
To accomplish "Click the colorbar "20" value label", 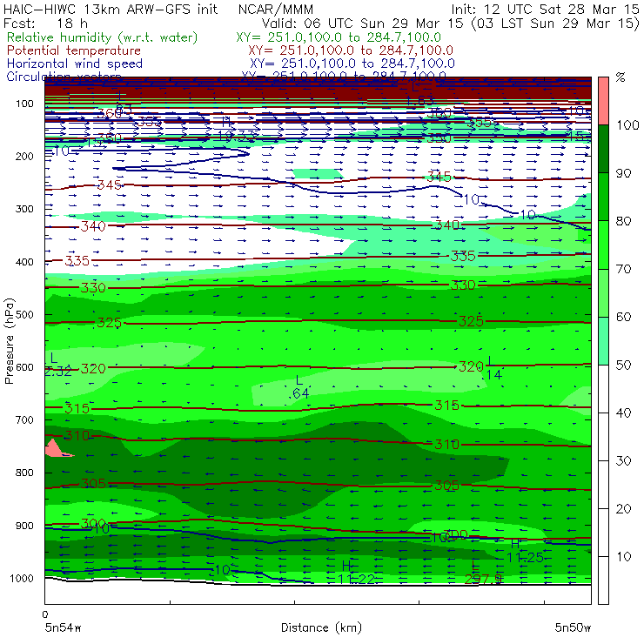I will coord(623,509).
